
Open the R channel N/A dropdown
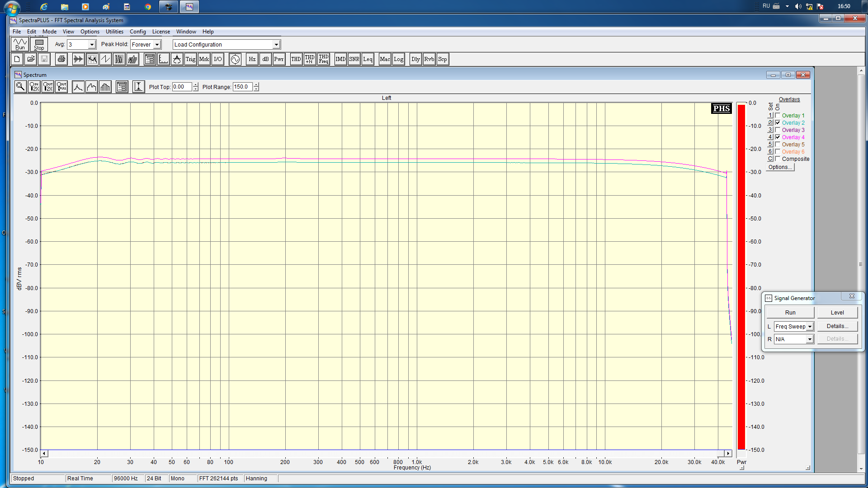pos(810,339)
